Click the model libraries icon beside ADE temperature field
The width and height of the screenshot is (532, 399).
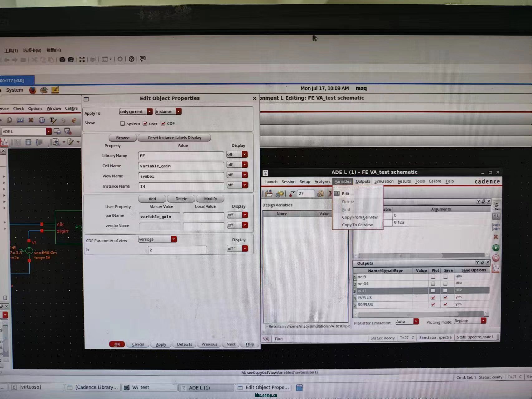320,194
